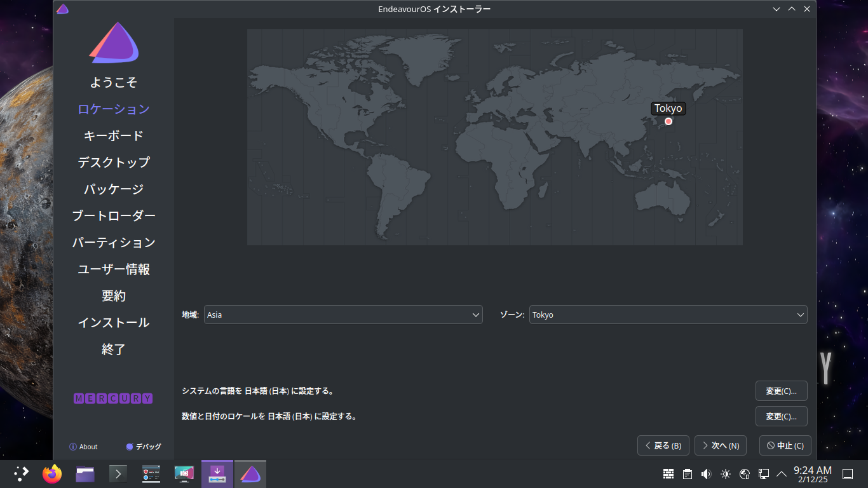The height and width of the screenshot is (488, 868).
Task: Click the デスクトップ step in the sidebar
Action: coord(114,163)
